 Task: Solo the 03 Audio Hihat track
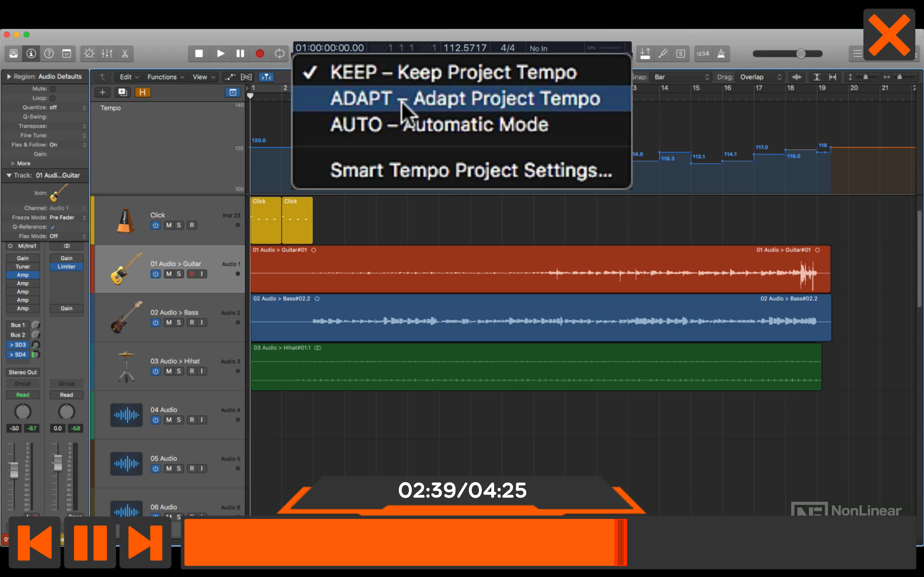click(x=178, y=371)
